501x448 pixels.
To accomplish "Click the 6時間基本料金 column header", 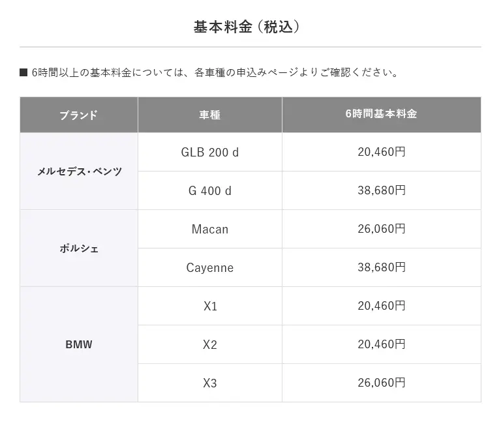I will coord(381,114).
